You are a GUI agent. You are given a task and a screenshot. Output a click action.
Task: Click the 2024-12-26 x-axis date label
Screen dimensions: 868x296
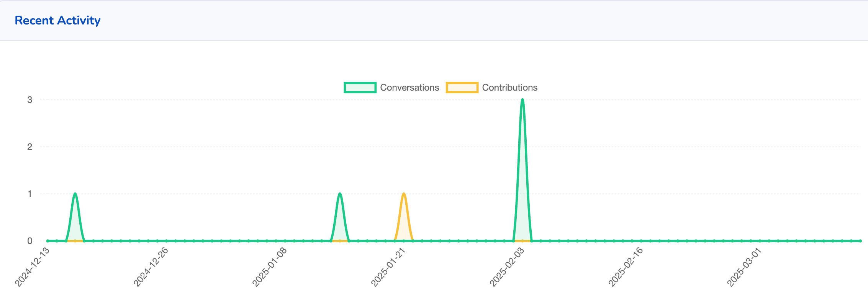151,266
